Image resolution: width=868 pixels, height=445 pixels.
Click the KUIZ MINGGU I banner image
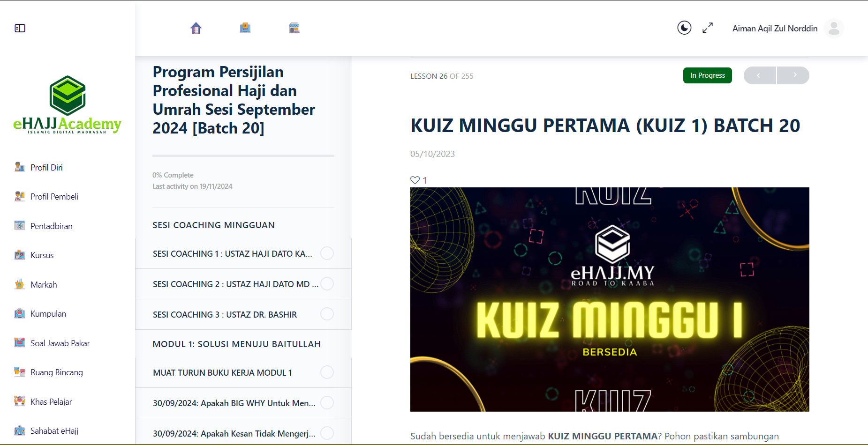tap(610, 299)
